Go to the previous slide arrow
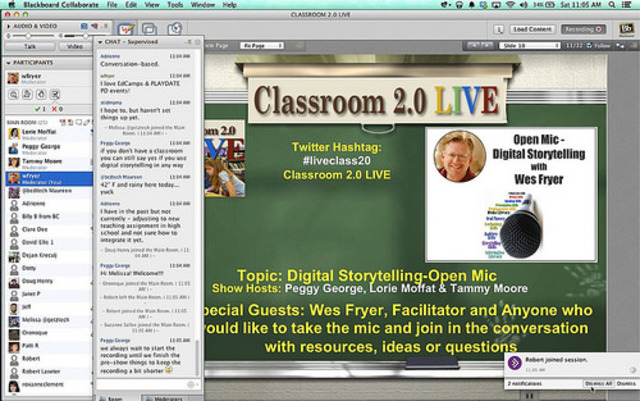 pos(474,45)
